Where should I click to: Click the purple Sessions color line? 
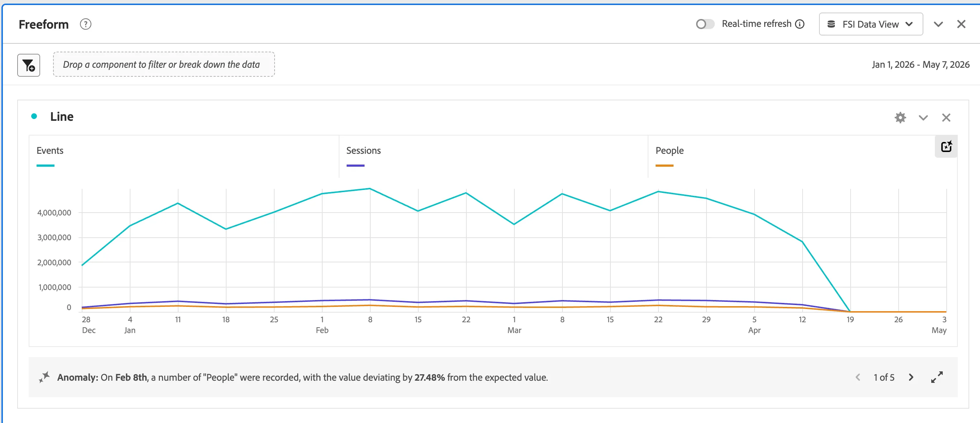[355, 166]
